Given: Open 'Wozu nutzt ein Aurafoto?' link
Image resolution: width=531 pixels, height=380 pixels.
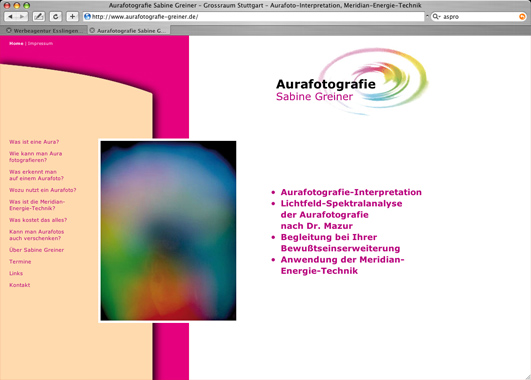Looking at the screenshot, I should pyautogui.click(x=43, y=190).
